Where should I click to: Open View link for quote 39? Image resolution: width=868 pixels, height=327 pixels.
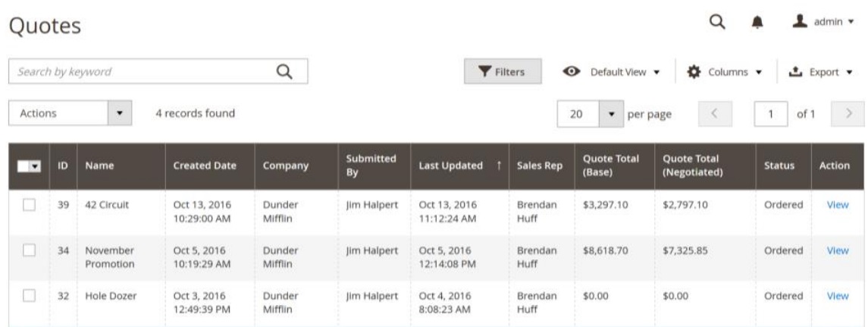click(x=838, y=205)
